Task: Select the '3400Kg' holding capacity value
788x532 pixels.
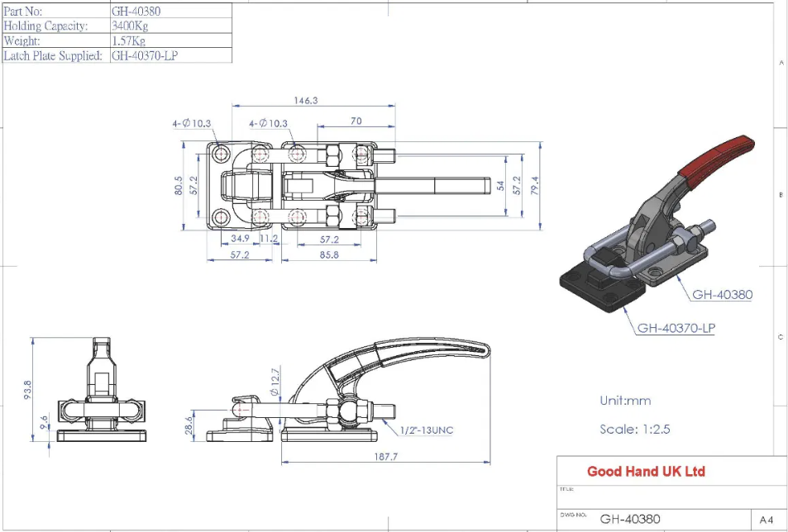Action: click(x=130, y=26)
